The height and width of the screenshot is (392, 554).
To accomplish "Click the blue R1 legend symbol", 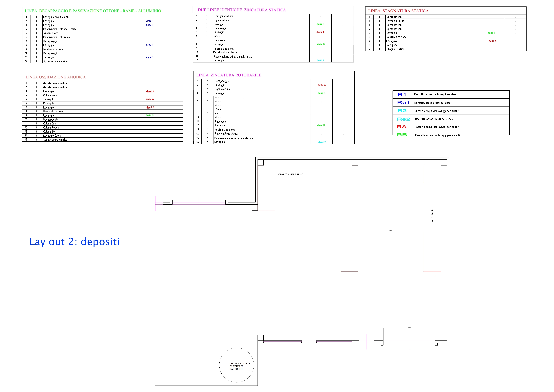I will (x=402, y=95).
